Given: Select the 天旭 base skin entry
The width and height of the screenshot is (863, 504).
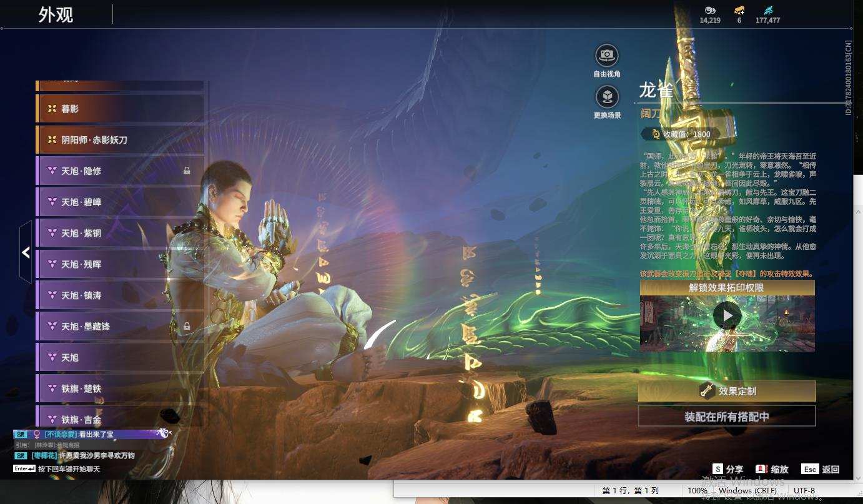Looking at the screenshot, I should click(121, 357).
